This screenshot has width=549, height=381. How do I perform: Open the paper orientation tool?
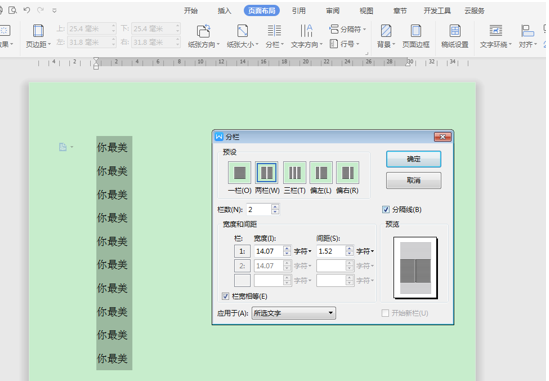pos(203,36)
